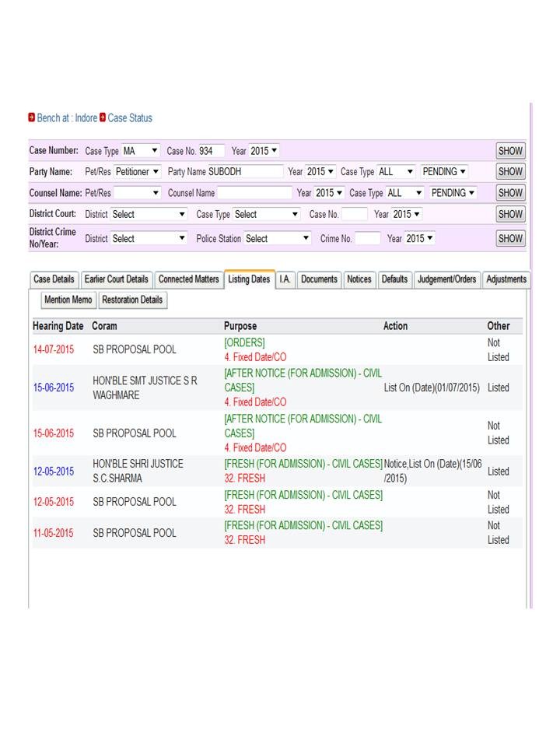The width and height of the screenshot is (560, 747).
Task: Click red icon beside Bench at Indore
Action: click(x=31, y=117)
